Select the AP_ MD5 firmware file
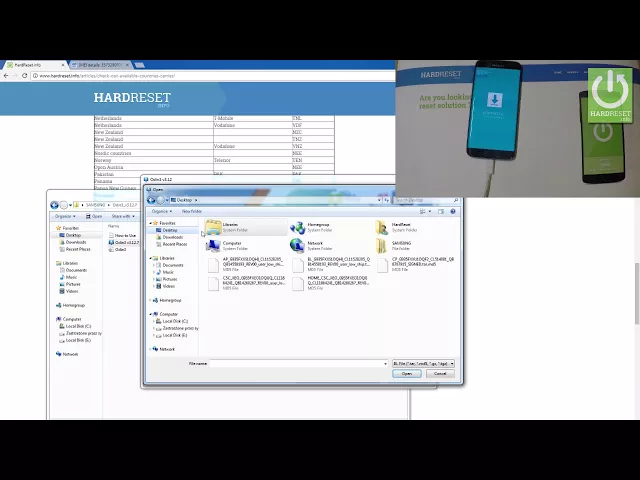 point(214,263)
